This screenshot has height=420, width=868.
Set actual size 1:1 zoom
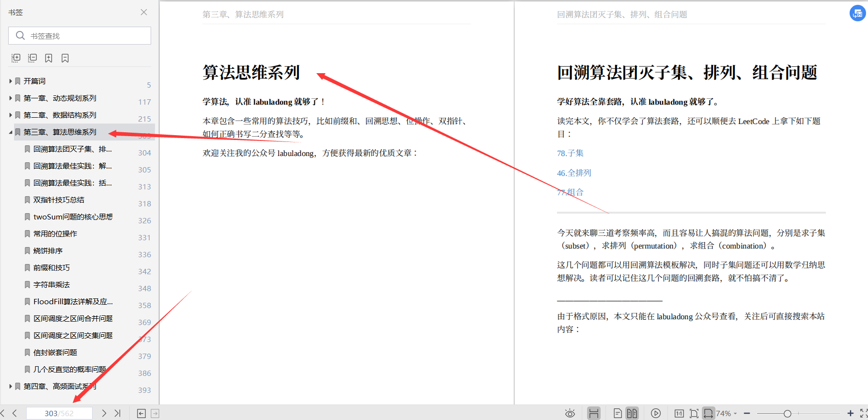coord(679,413)
